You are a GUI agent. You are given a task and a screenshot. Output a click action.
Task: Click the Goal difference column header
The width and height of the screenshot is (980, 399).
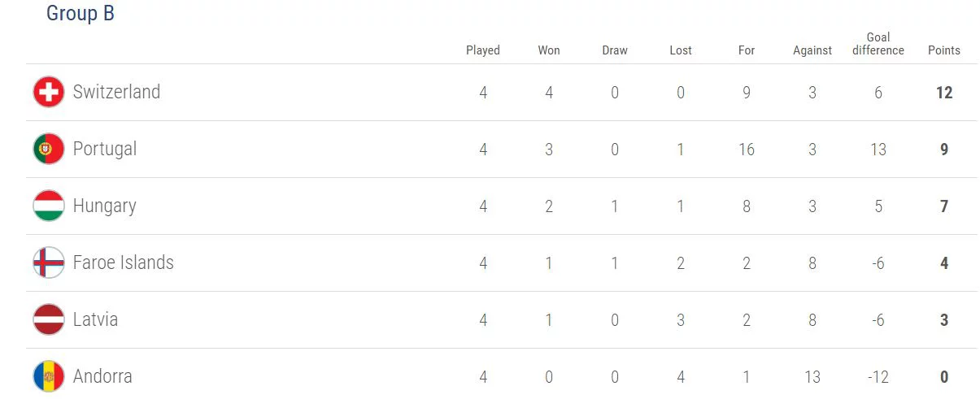[x=878, y=44]
